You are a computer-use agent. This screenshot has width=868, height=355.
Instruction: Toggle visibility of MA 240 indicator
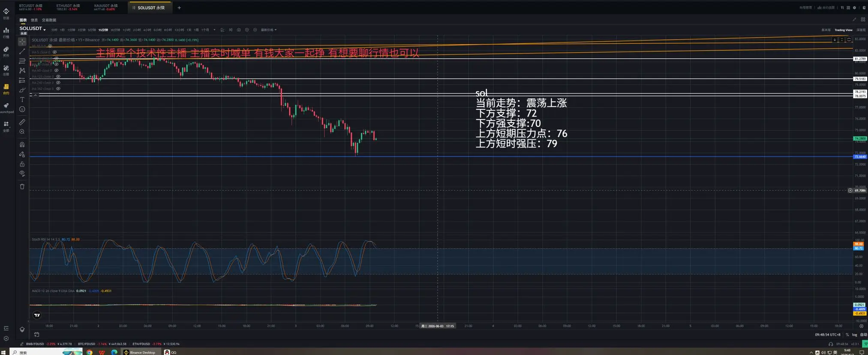[58, 83]
